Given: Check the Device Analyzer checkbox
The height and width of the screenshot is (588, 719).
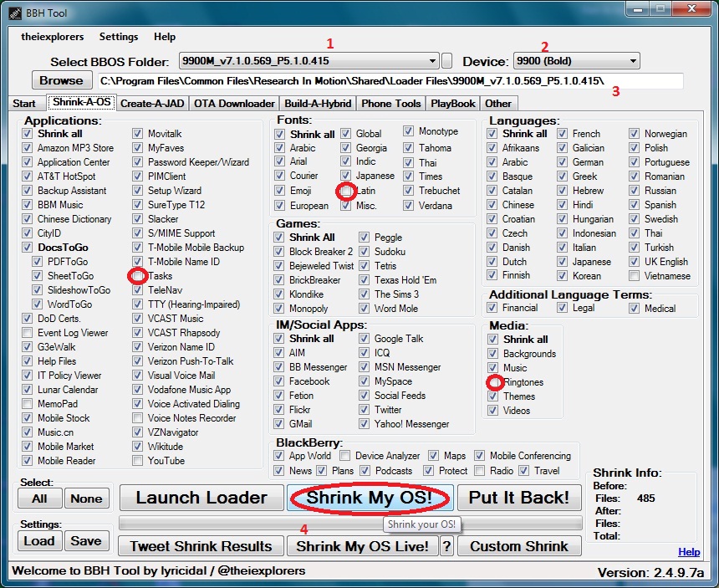Looking at the screenshot, I should coord(344,456).
